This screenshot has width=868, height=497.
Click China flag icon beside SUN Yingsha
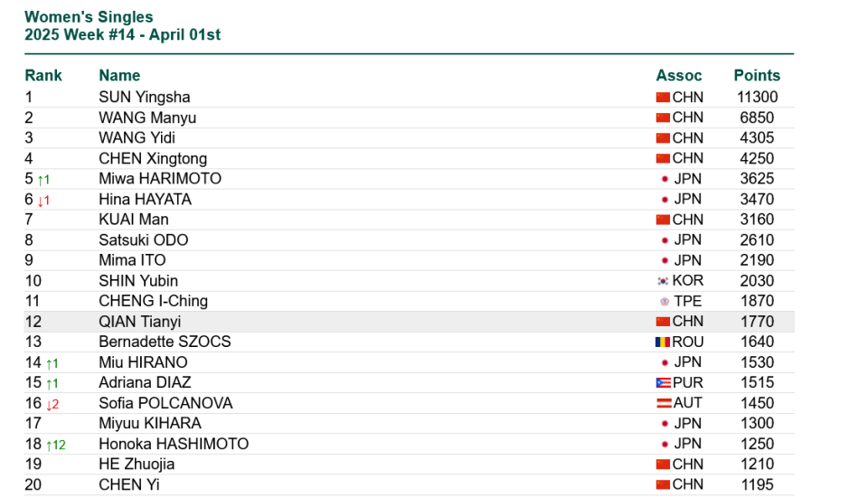(x=663, y=98)
